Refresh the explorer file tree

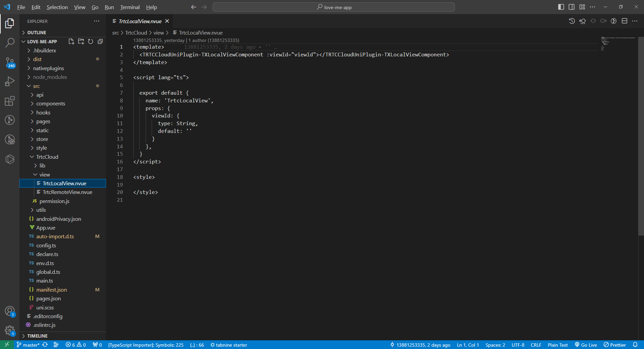pos(91,42)
